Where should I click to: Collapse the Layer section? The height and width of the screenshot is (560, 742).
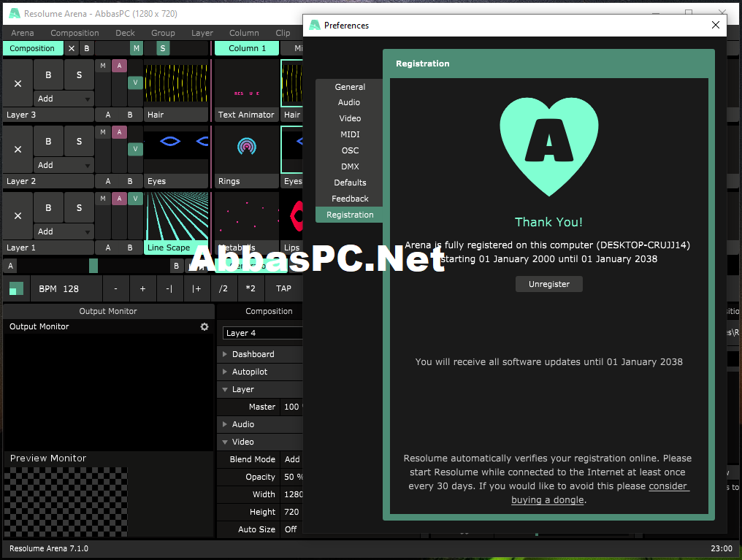pos(225,389)
